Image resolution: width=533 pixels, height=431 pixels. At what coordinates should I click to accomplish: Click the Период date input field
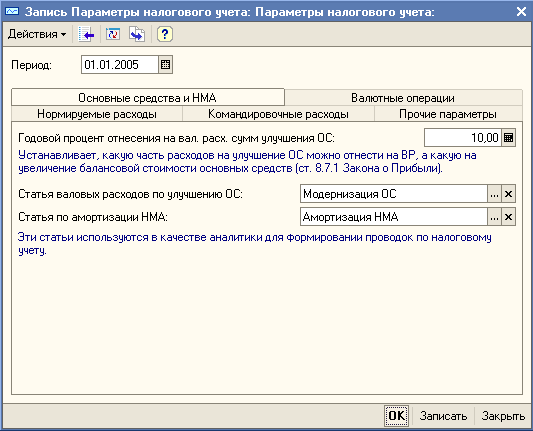(120, 65)
